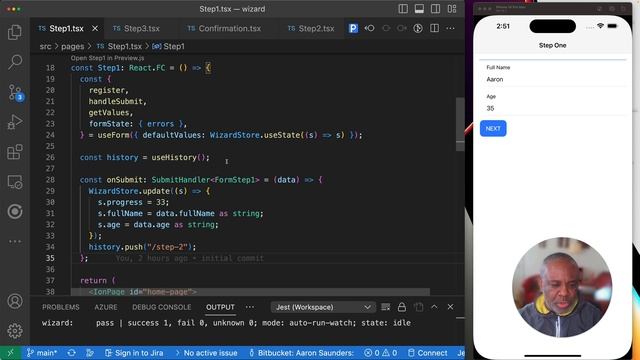Image resolution: width=640 pixels, height=360 pixels.
Task: Show additional views ellipsis in activity bar
Action: [15, 241]
